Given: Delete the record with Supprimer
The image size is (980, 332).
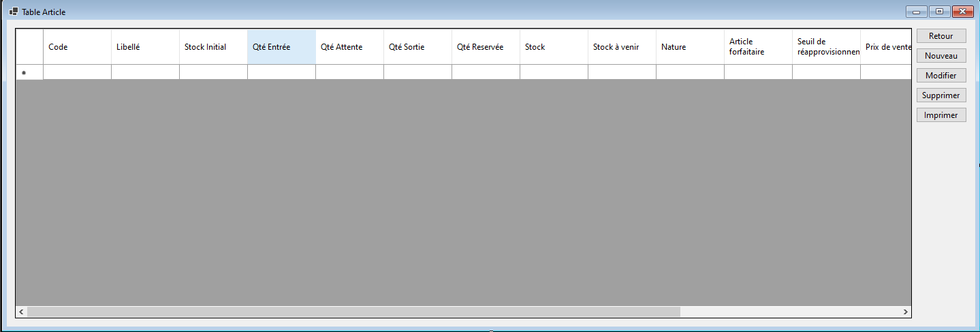Looking at the screenshot, I should [941, 95].
